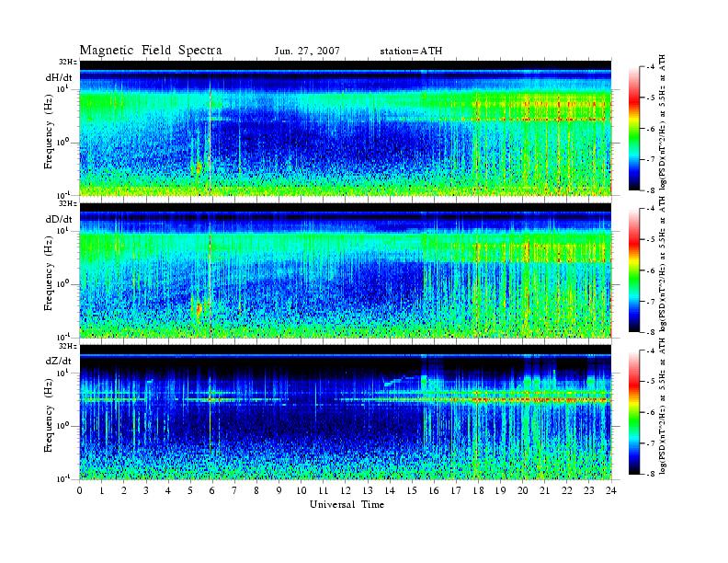
Task: Open the dZ/dt spectrogram plot
Action: 346,412
